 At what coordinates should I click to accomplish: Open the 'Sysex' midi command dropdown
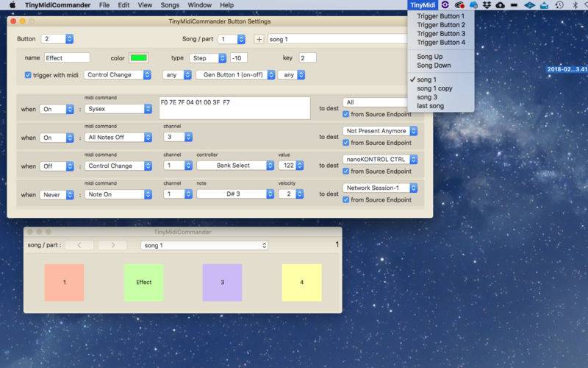(118, 109)
